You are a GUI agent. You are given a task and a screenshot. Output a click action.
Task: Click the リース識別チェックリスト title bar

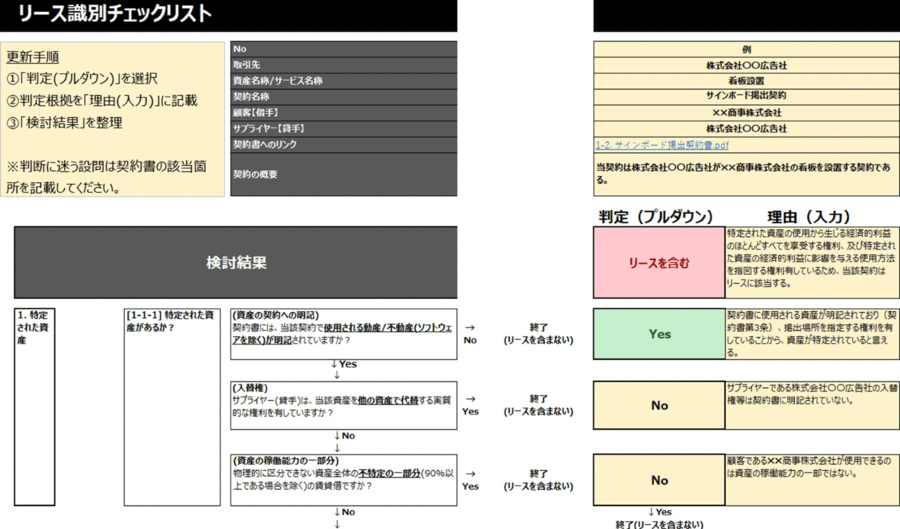coord(228,15)
